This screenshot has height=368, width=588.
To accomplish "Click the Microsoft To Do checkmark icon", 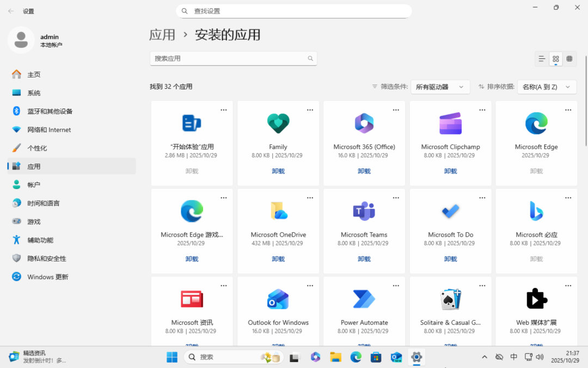I will tap(450, 211).
